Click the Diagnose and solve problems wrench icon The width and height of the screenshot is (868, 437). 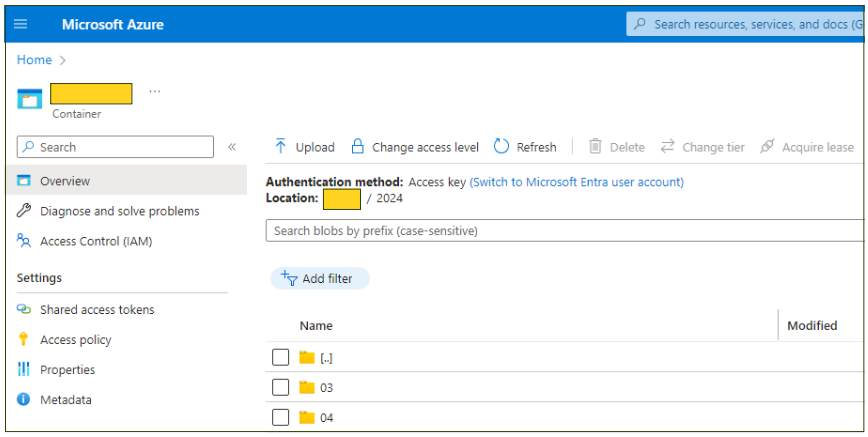coord(24,211)
